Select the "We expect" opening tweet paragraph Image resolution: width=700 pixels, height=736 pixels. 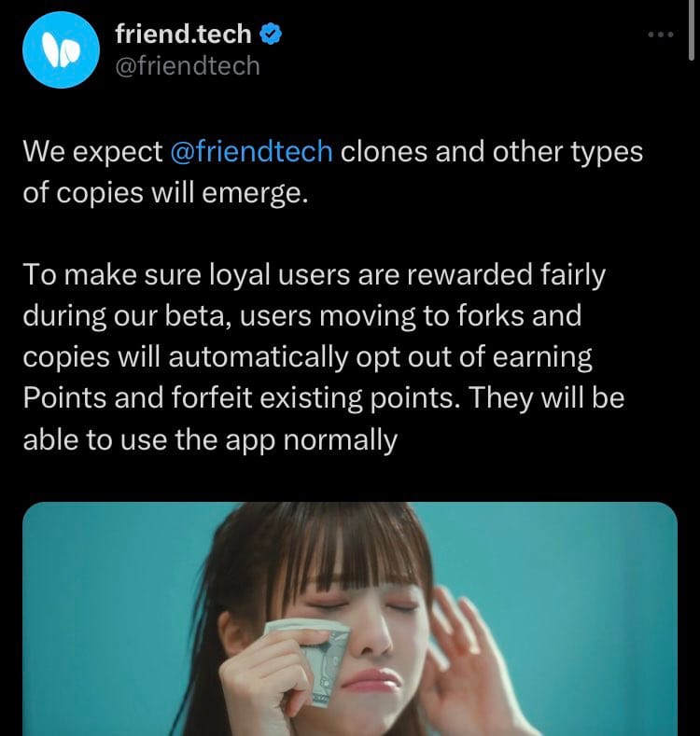click(332, 172)
